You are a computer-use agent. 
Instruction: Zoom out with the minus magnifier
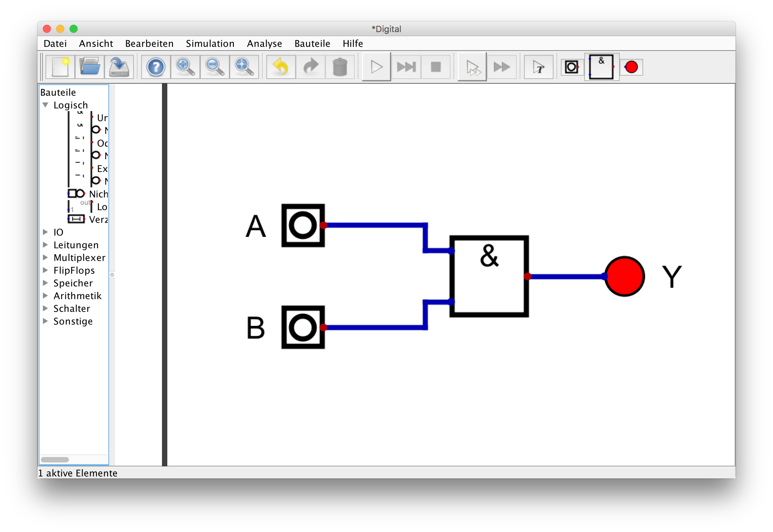[215, 67]
